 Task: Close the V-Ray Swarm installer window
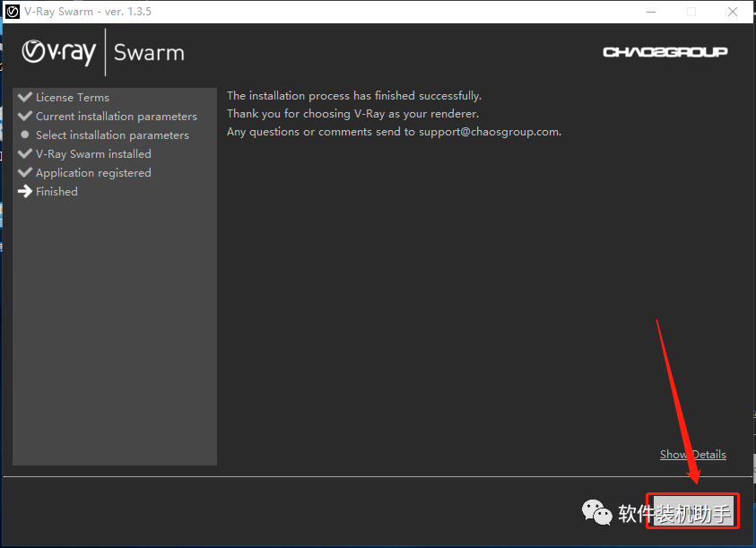[733, 12]
